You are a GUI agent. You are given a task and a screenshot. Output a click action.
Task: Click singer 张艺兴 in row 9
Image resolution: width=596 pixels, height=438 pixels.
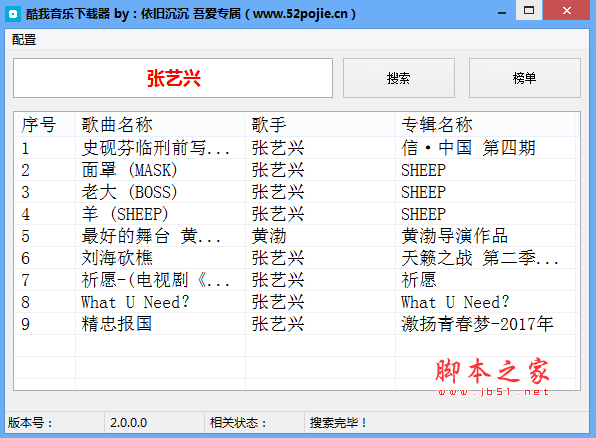coord(278,325)
